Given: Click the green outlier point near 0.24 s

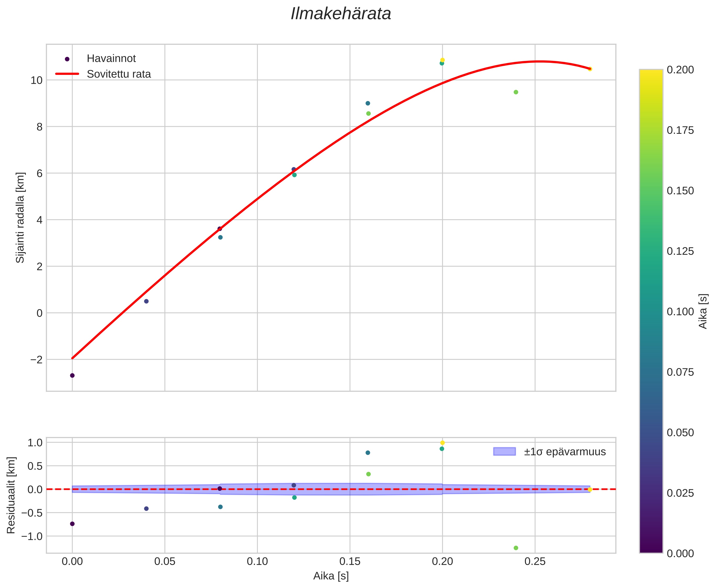Looking at the screenshot, I should click(516, 92).
